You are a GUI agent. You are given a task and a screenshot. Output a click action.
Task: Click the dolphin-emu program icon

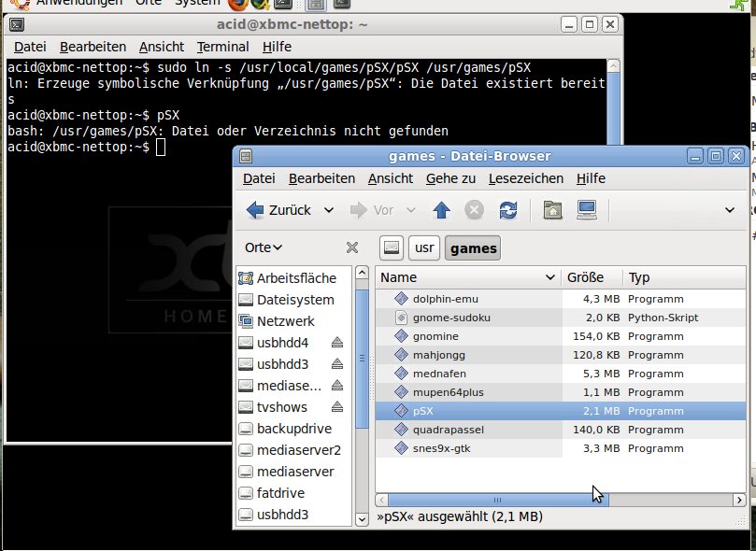[401, 299]
